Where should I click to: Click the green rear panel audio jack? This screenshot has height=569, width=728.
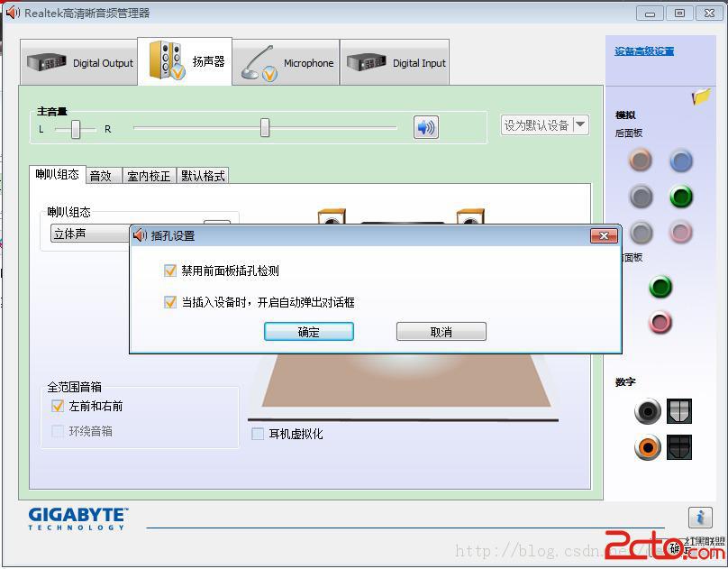point(681,196)
